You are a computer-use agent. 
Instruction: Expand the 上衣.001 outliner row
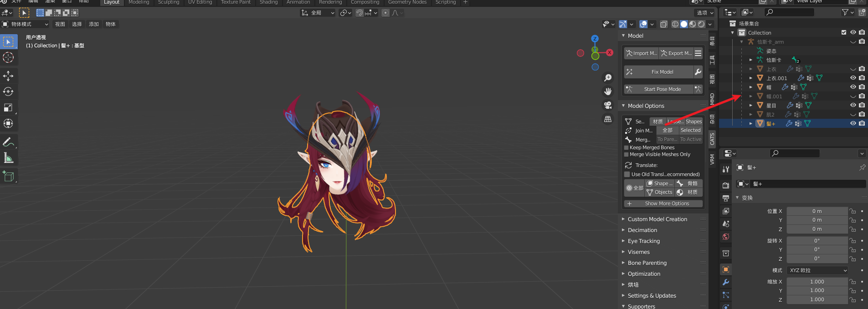point(751,78)
